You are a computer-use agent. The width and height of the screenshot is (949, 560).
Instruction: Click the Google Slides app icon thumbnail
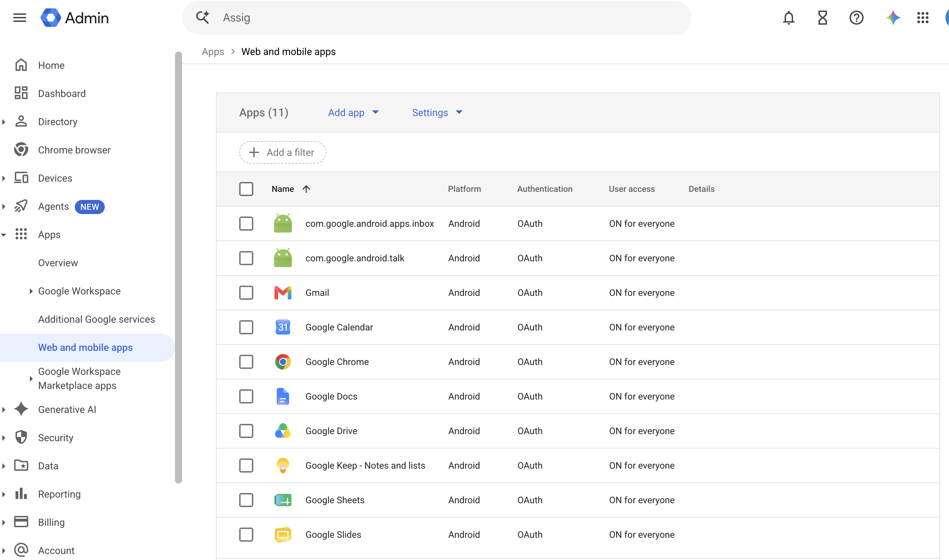coord(283,534)
